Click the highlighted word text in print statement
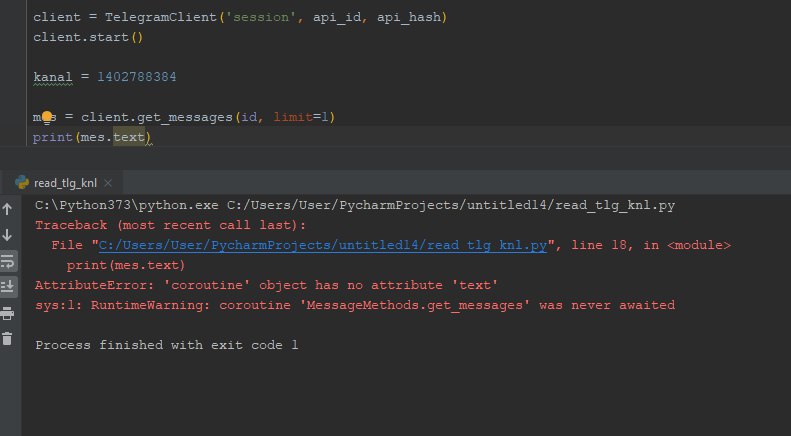Image resolution: width=791 pixels, height=436 pixels. tap(129, 137)
